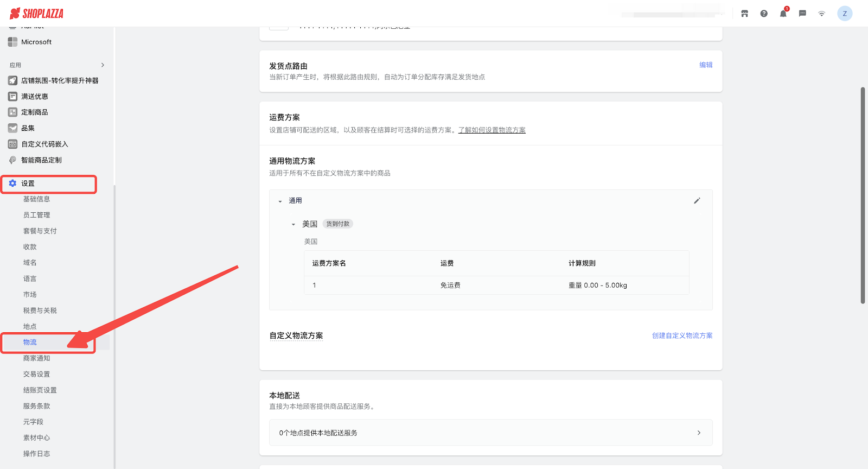This screenshot has height=469, width=868.
Task: Click the pencil edit icon for 通用
Action: [x=697, y=201]
